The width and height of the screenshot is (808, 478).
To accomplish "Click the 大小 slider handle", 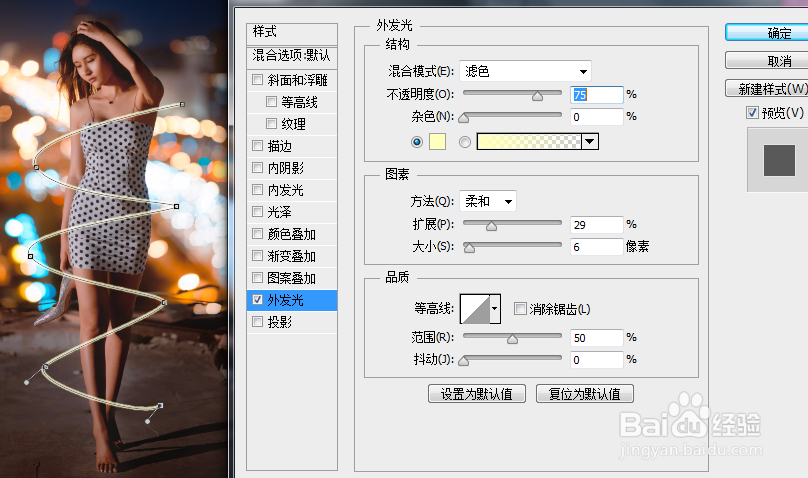I will 469,248.
